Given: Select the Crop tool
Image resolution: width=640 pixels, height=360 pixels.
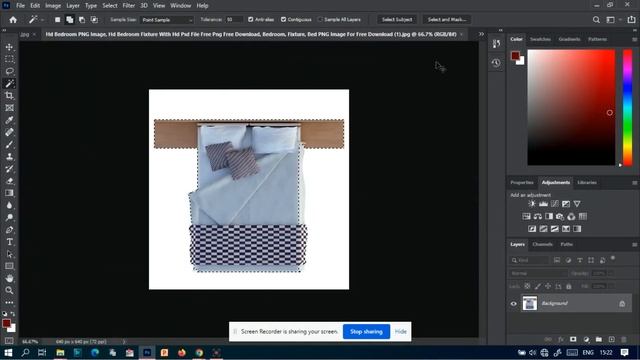Looking at the screenshot, I should pos(9,96).
